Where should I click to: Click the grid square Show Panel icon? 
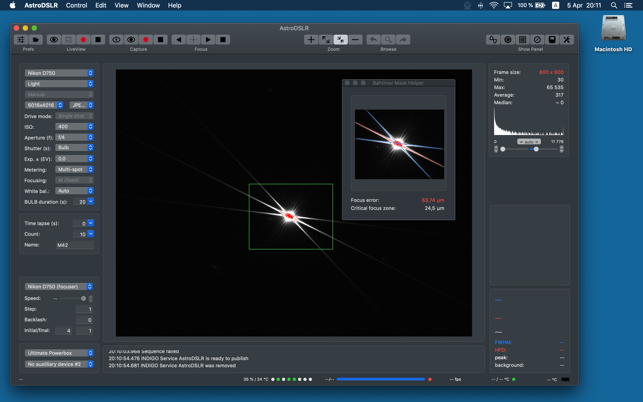[x=523, y=39]
